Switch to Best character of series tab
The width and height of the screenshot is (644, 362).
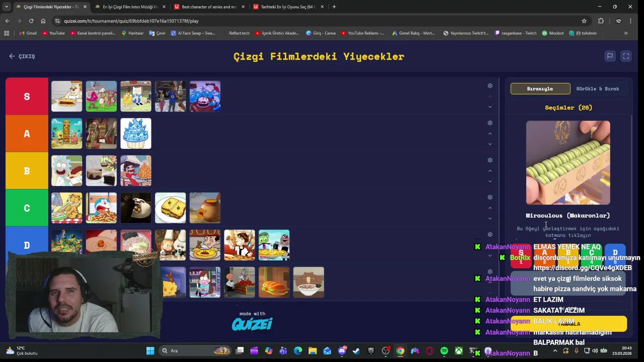[x=209, y=7]
